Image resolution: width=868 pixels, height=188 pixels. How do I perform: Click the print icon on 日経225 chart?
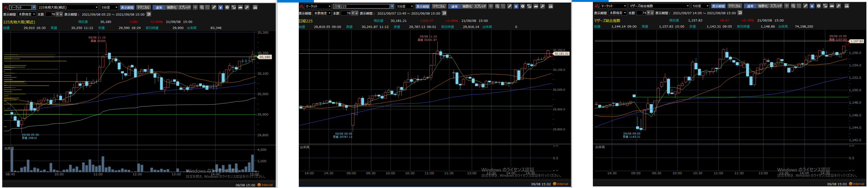tap(551, 6)
